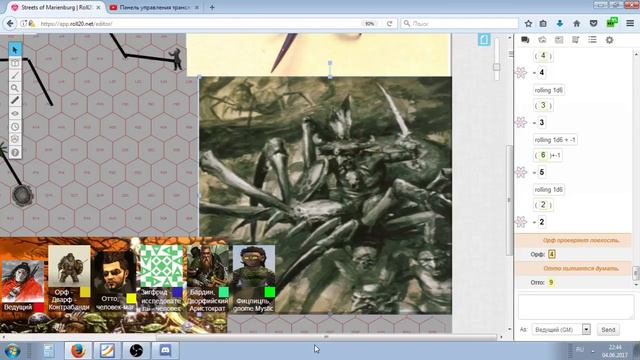This screenshot has height=360, width=640.
Task: Pick the ruler measure tool
Action: point(15,100)
